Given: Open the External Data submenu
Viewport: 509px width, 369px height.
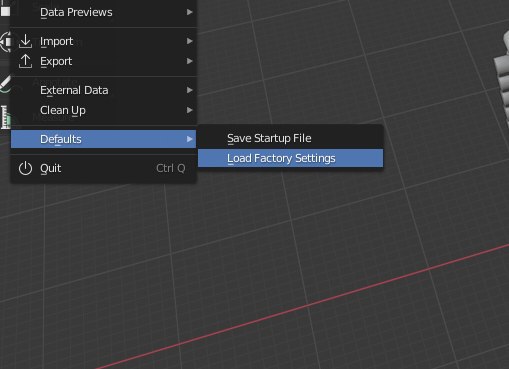Looking at the screenshot, I should click(x=104, y=90).
